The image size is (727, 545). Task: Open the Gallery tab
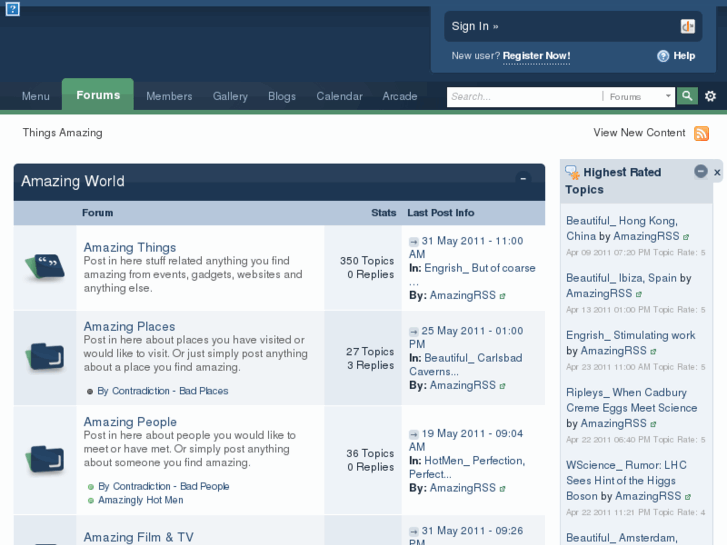[230, 96]
